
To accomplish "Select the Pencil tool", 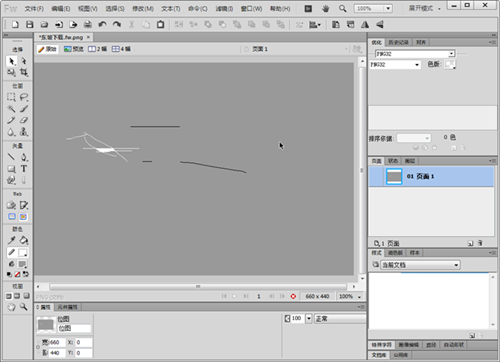I will pyautogui.click(x=11, y=120).
